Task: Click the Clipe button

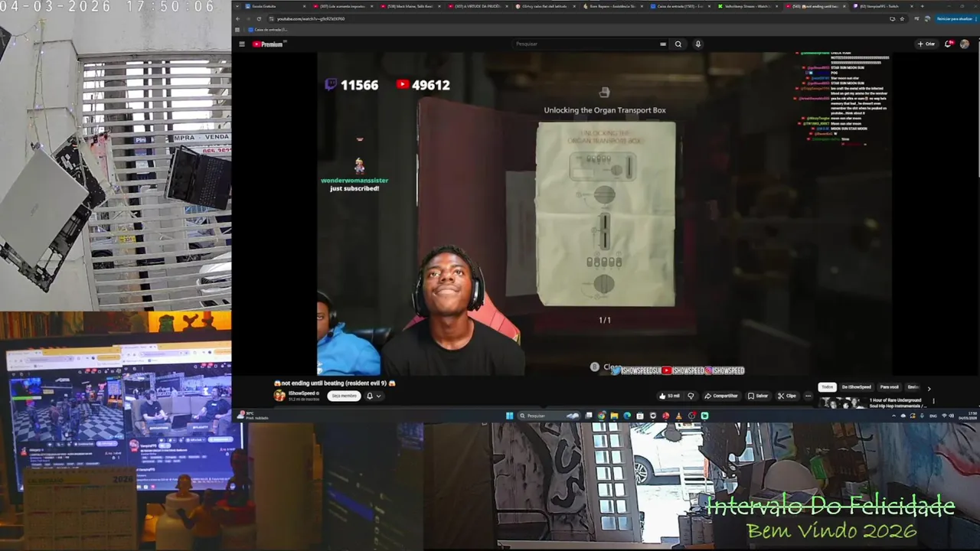Action: [786, 396]
